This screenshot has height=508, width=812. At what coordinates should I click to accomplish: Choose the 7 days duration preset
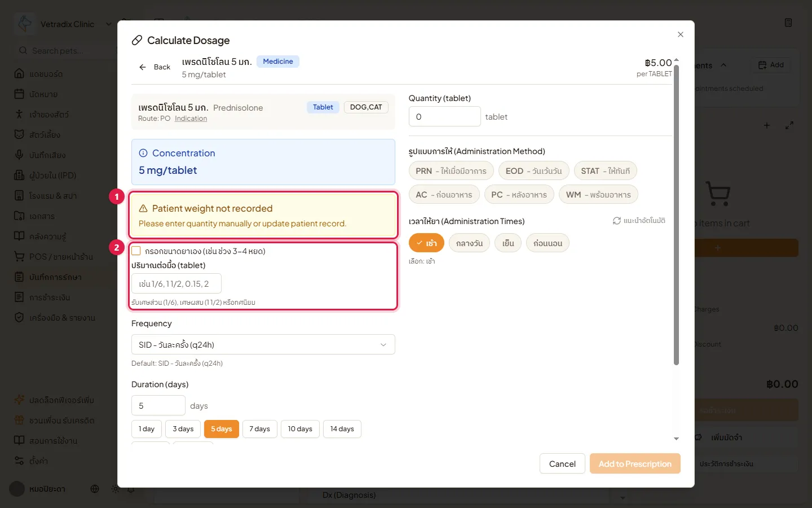259,429
